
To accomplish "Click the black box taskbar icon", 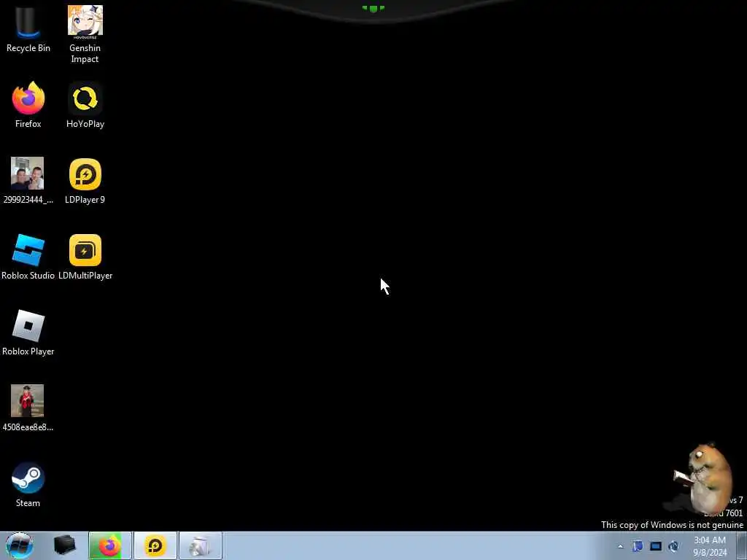I will (64, 545).
